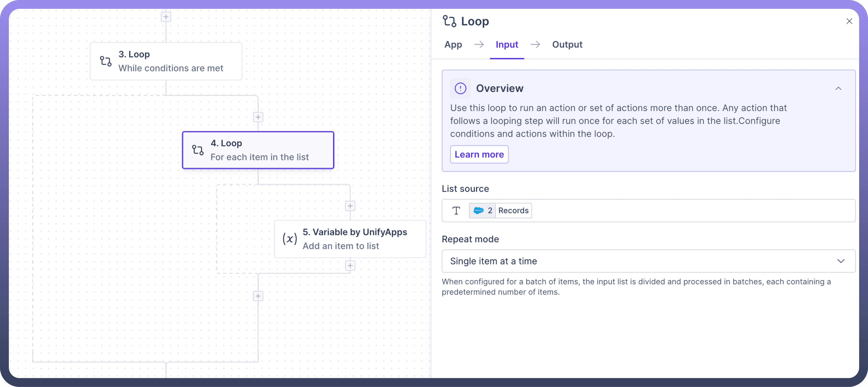Add a step below Variable by UnifyApps

pos(350,266)
